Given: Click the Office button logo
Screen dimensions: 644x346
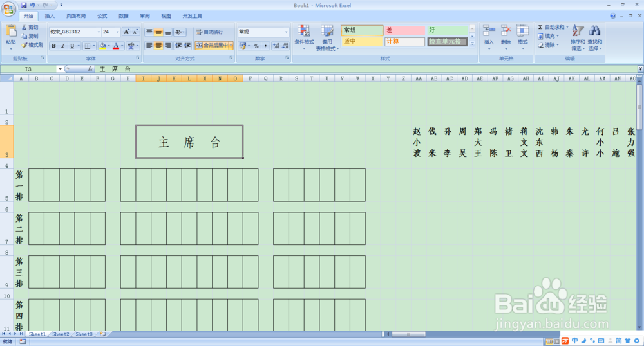Looking at the screenshot, I should click(x=8, y=9).
